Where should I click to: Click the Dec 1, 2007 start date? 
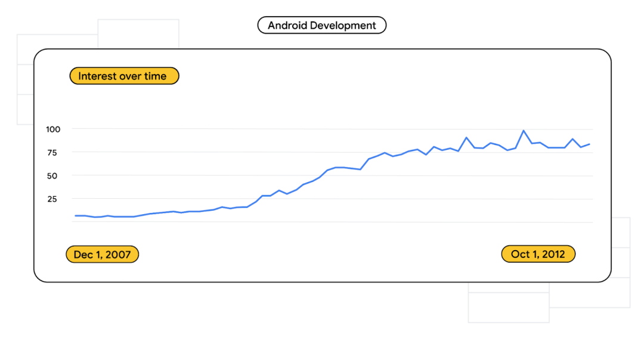click(x=103, y=254)
